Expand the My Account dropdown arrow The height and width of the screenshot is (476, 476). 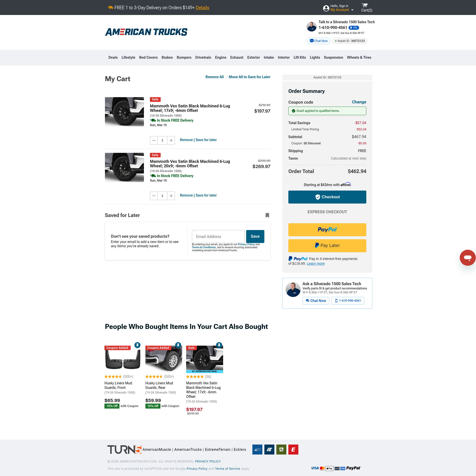352,10
